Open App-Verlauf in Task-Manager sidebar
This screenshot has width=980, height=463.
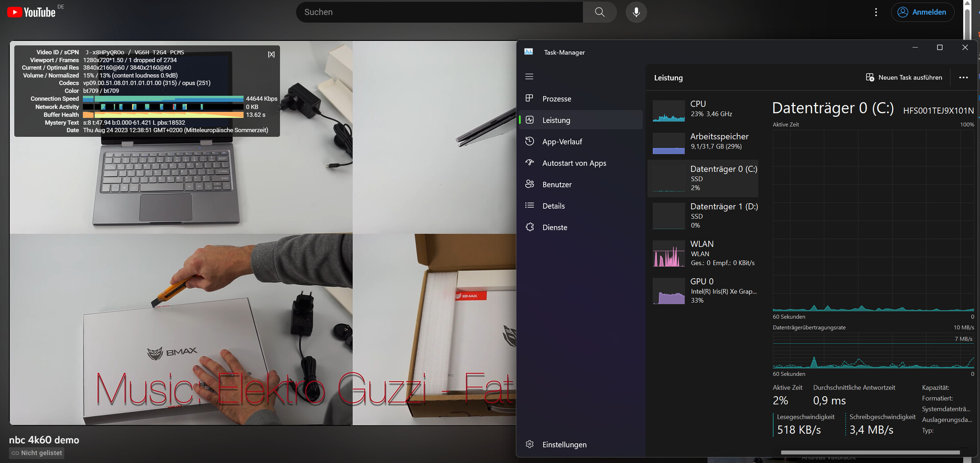[x=581, y=141]
